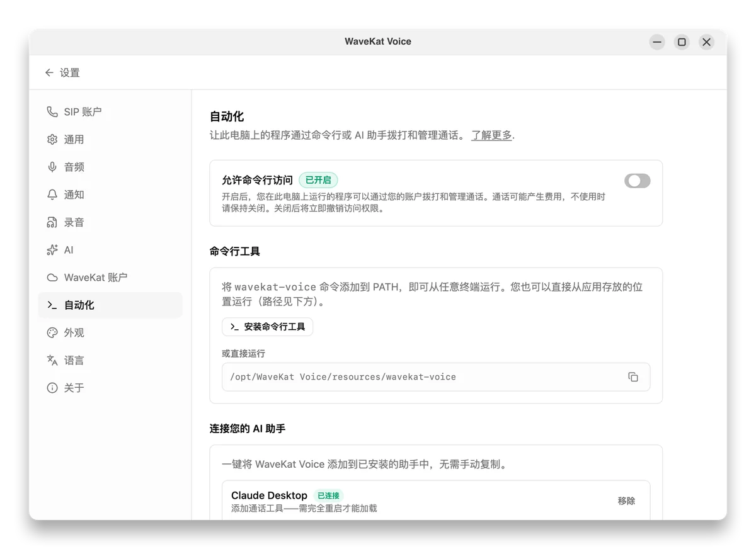Open the 关于 settings section
Image resolution: width=756 pixels, height=549 pixels.
pos(110,388)
